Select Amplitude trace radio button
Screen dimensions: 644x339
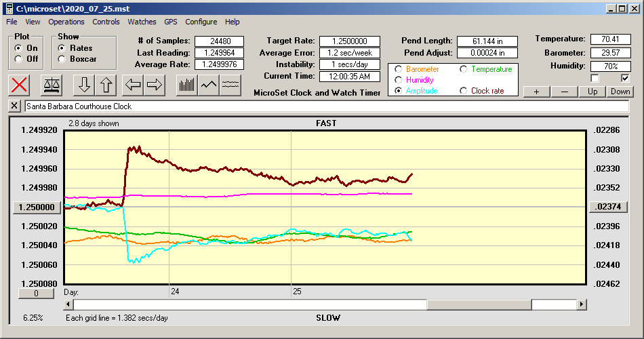click(398, 91)
